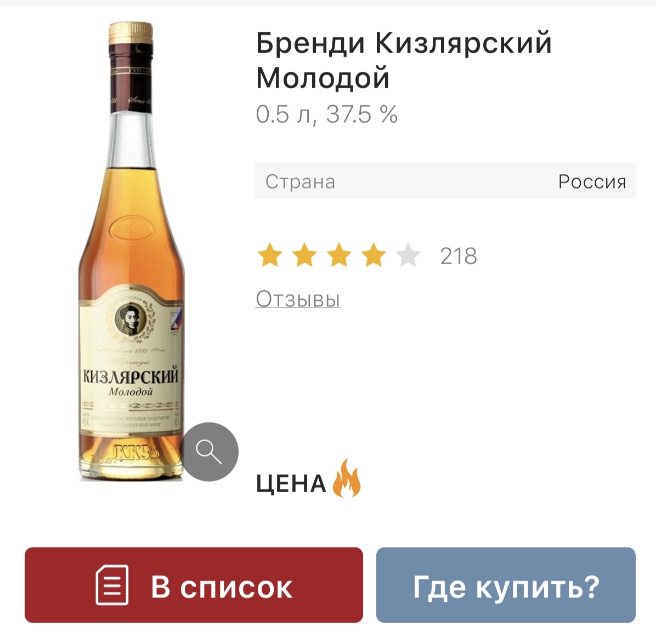Click the 218 ratings count
Screen dimensions: 656x644
459,256
